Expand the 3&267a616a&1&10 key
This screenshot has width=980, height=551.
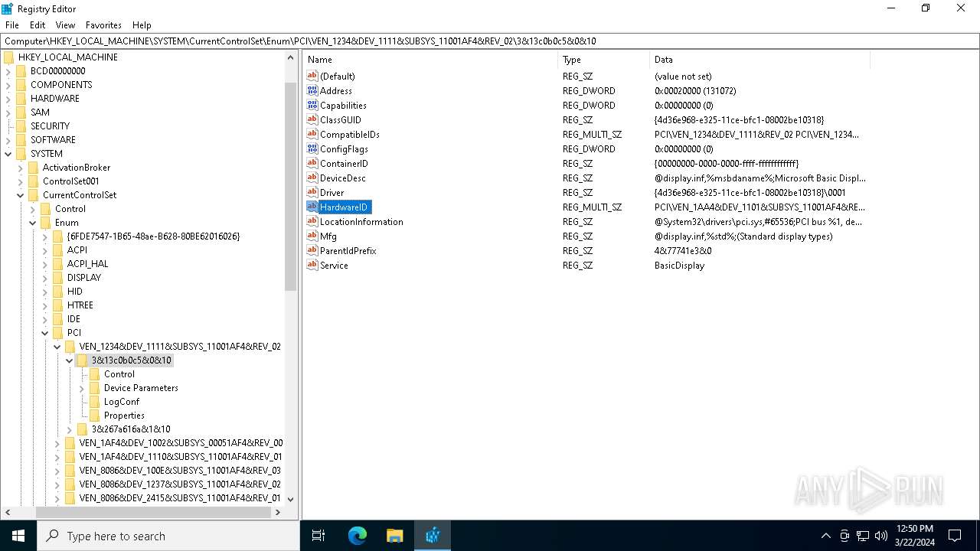pyautogui.click(x=70, y=429)
